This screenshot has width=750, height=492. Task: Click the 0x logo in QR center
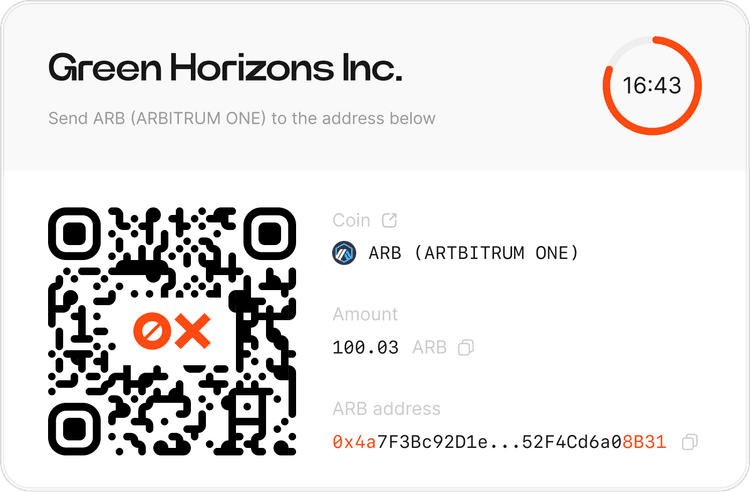tap(172, 331)
